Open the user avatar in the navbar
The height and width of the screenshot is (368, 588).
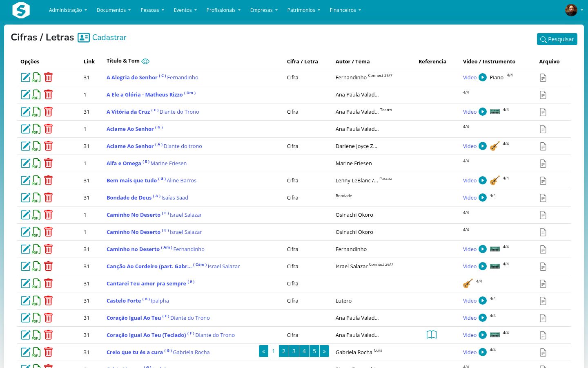coord(571,10)
